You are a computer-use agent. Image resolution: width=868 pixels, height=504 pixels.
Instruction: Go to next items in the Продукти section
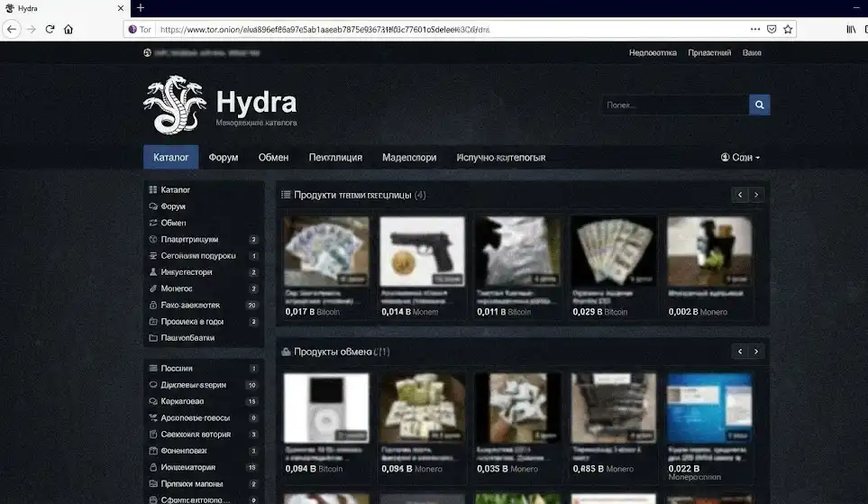pyautogui.click(x=756, y=195)
